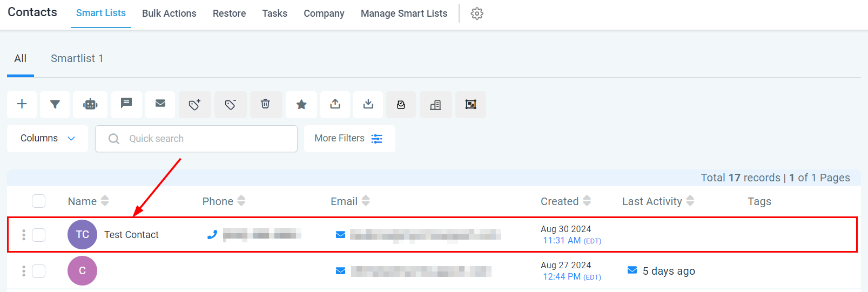Sort by the Name column arrows
The width and height of the screenshot is (868, 292).
click(x=105, y=201)
